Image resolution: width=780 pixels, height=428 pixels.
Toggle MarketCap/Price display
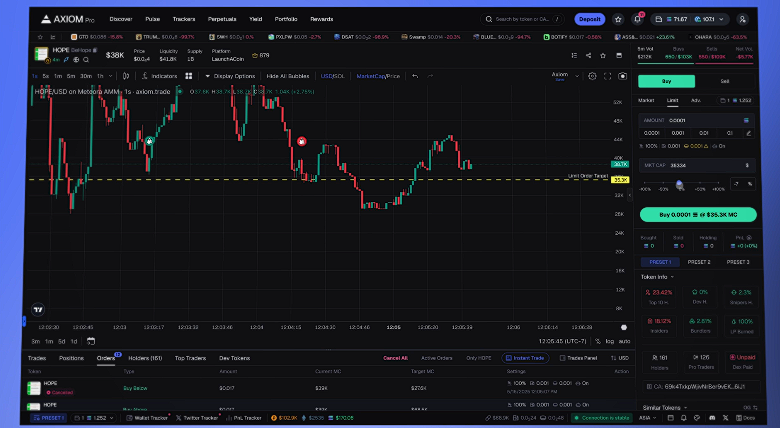(x=378, y=76)
